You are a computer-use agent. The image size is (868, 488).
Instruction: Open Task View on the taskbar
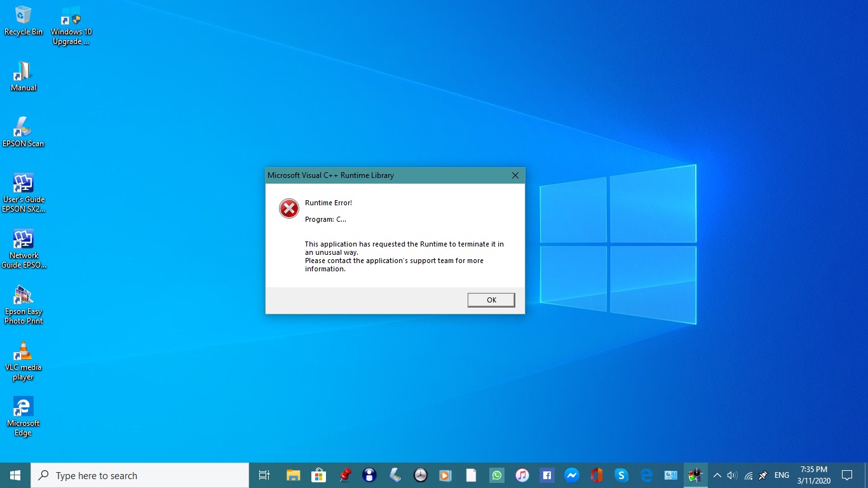point(264,475)
